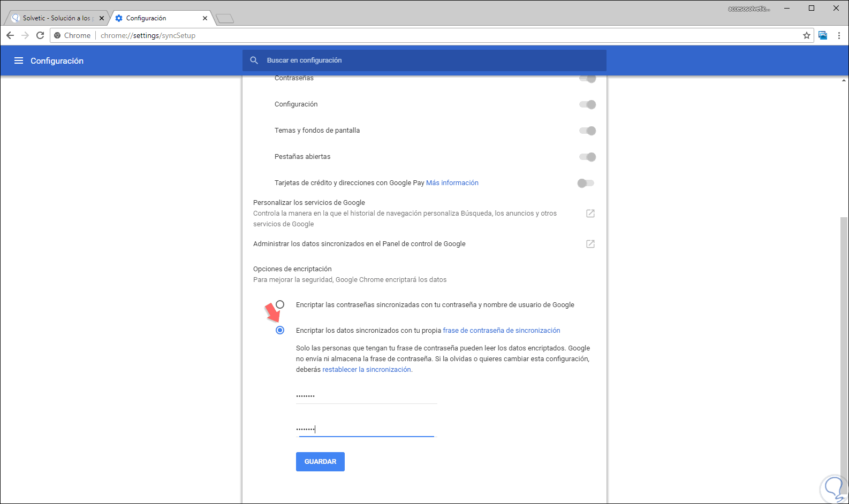This screenshot has height=504, width=849.
Task: Click the GUARDAR button
Action: [320, 462]
